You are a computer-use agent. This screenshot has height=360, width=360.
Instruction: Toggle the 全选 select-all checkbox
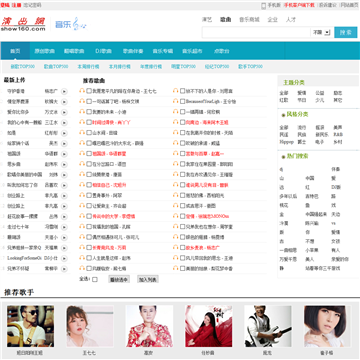tap(95, 279)
